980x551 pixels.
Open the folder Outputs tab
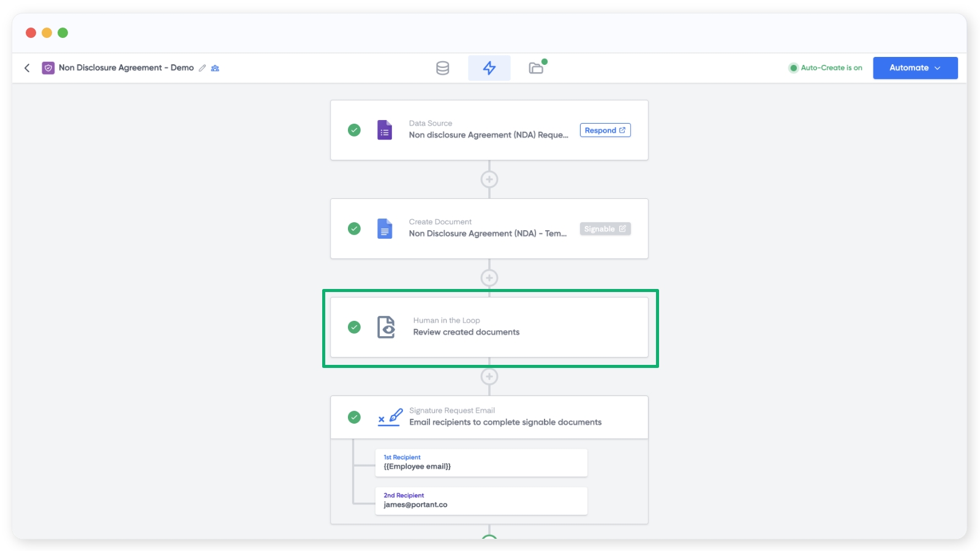(537, 68)
